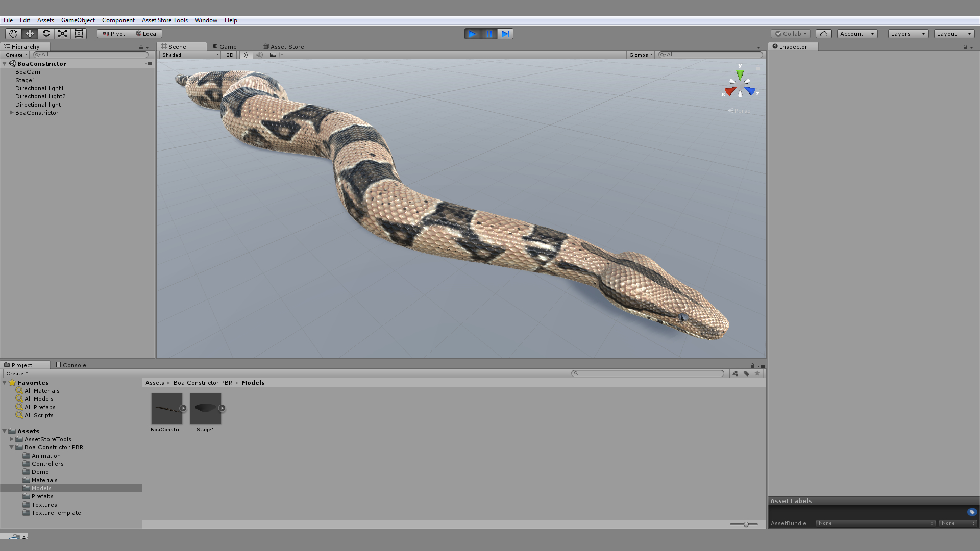Toggle Pivot handle position button

[113, 34]
